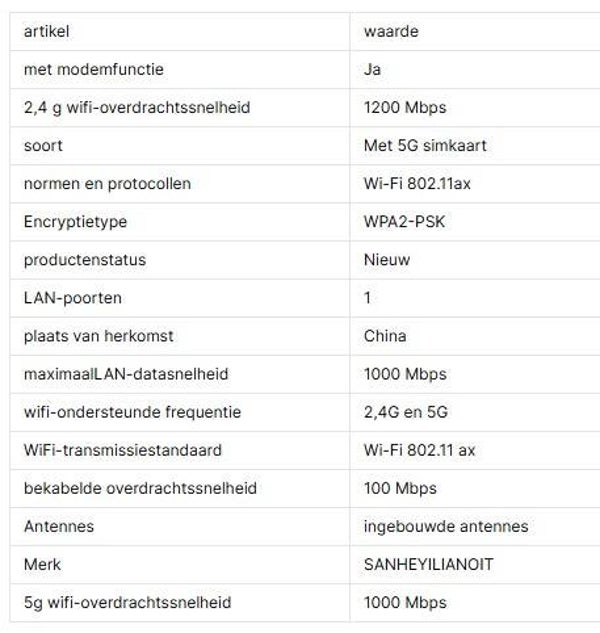Select the 'met modemfunctie' row label

coord(93,69)
